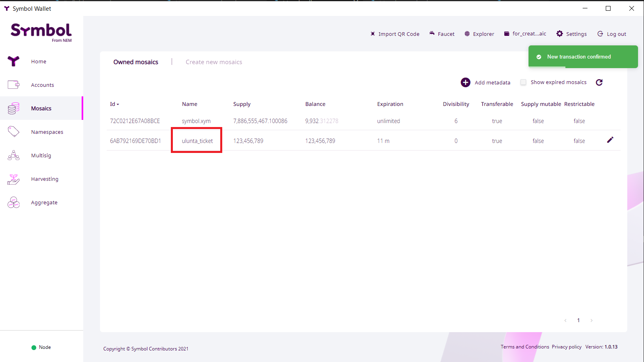This screenshot has height=362, width=644.
Task: Select the Mosaics coin-stack icon
Action: 14,108
